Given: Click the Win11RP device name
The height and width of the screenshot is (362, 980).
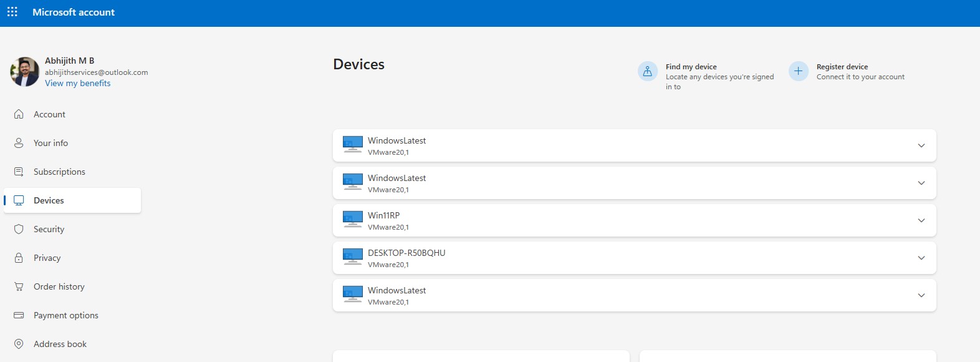Looking at the screenshot, I should (383, 215).
